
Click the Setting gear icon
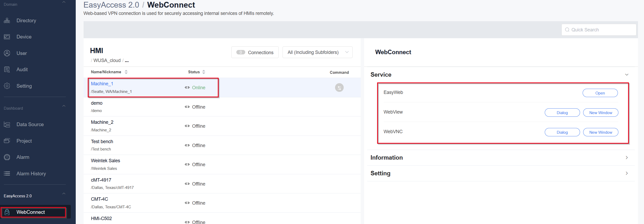pyautogui.click(x=7, y=86)
